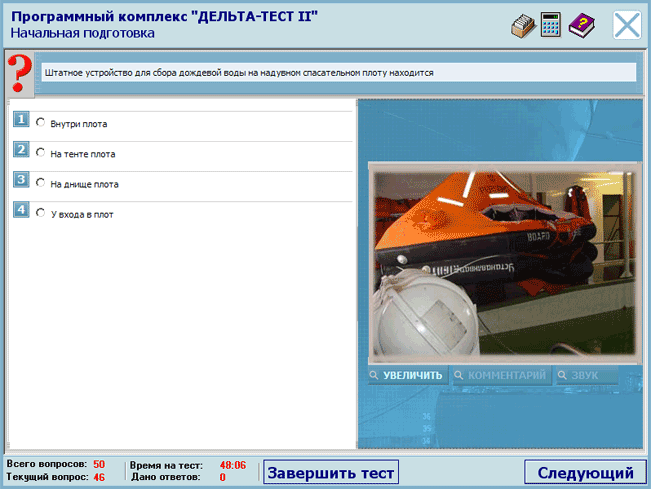Select radio button for У входа в плот
The image size is (651, 489).
pyautogui.click(x=40, y=213)
